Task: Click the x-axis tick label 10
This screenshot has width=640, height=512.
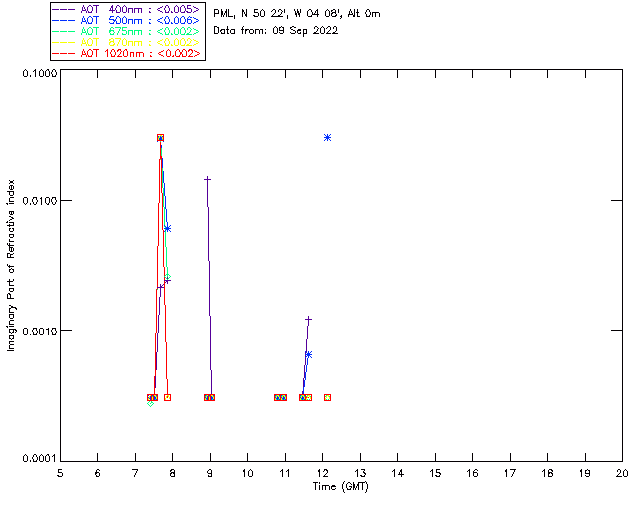Action: pyautogui.click(x=247, y=473)
